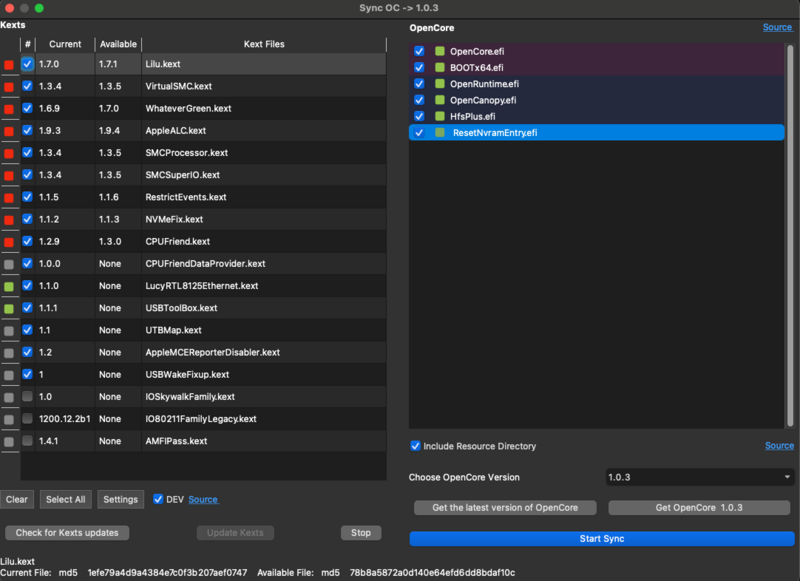Click the red status square beside AppleALC.kext
Screen dimensions: 800x581
[11, 130]
